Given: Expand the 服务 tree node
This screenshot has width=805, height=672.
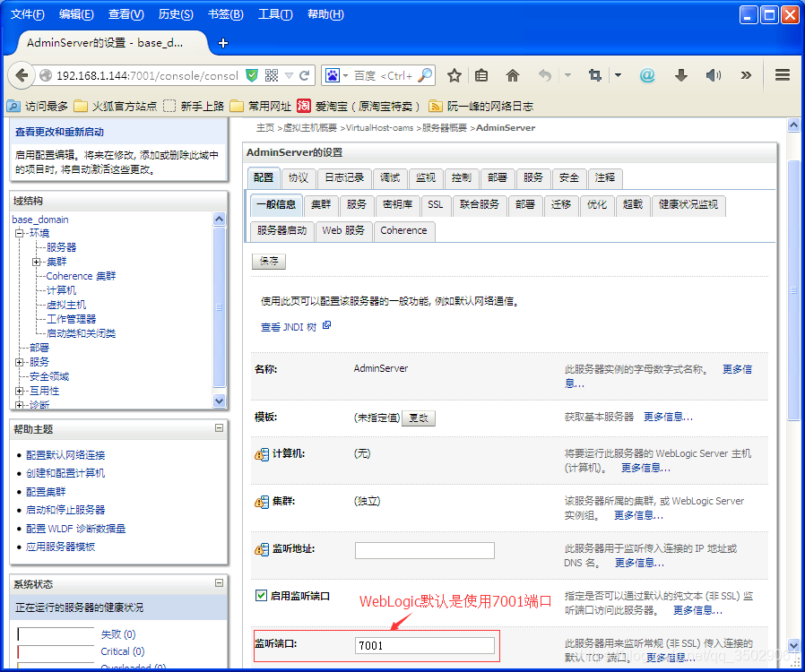Looking at the screenshot, I should point(20,363).
